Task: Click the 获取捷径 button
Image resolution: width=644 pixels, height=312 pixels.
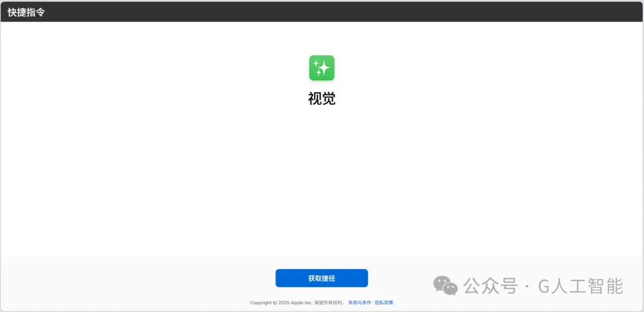Action: (x=321, y=279)
